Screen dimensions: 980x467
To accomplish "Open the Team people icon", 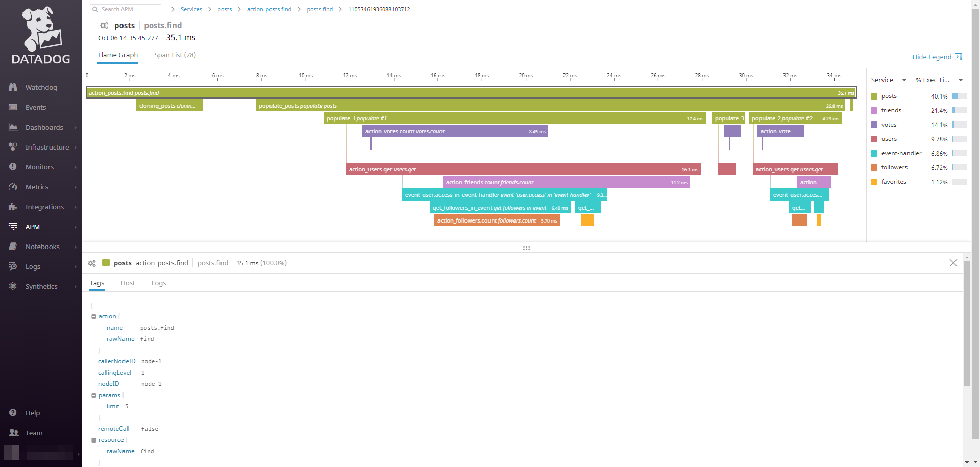I will coord(14,433).
